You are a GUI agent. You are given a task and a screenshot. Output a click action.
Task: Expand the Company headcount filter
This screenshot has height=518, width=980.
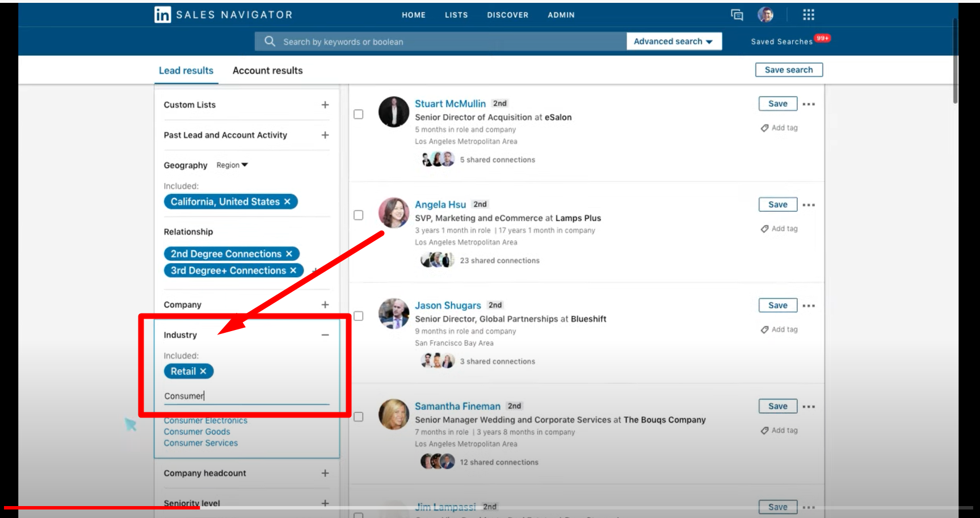coord(325,473)
